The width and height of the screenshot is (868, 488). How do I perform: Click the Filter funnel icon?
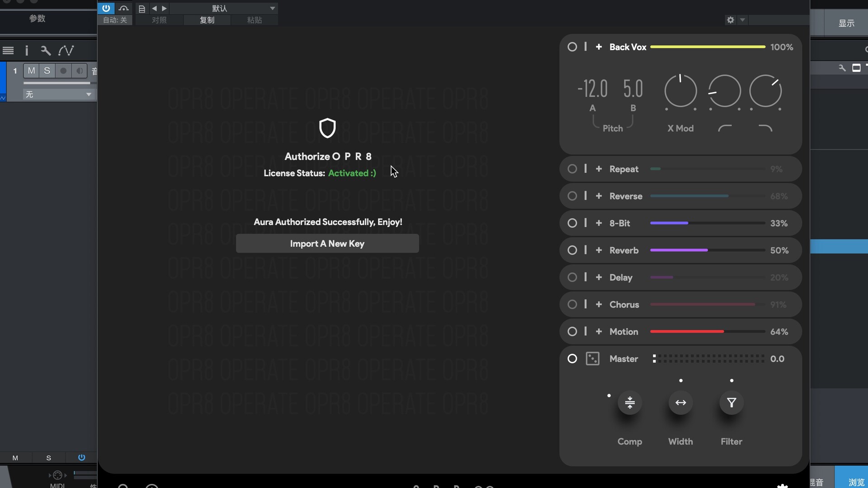pyautogui.click(x=731, y=403)
